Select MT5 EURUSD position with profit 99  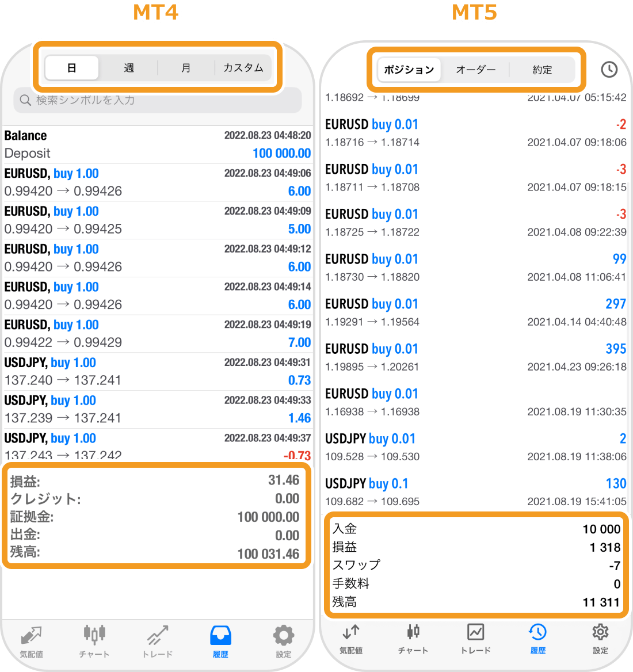click(x=476, y=268)
